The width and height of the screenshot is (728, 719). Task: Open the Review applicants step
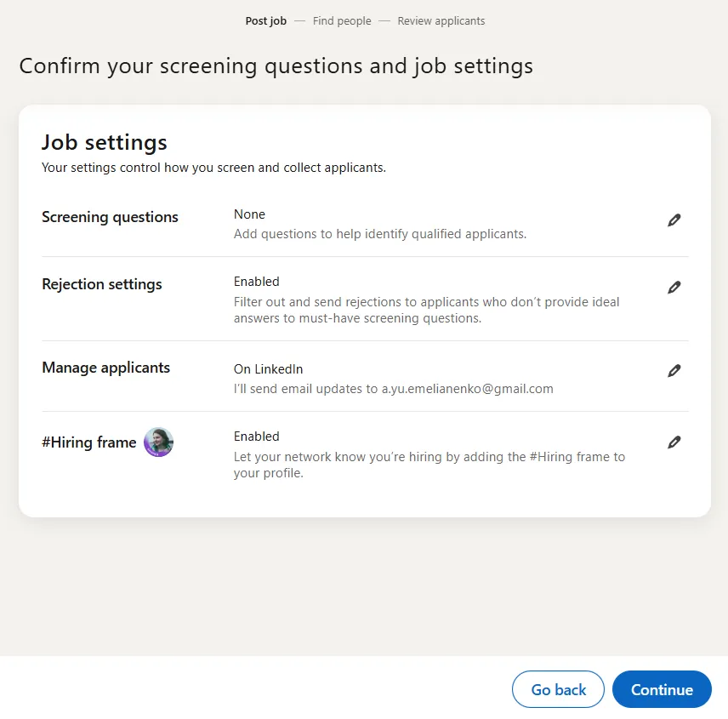tap(441, 20)
